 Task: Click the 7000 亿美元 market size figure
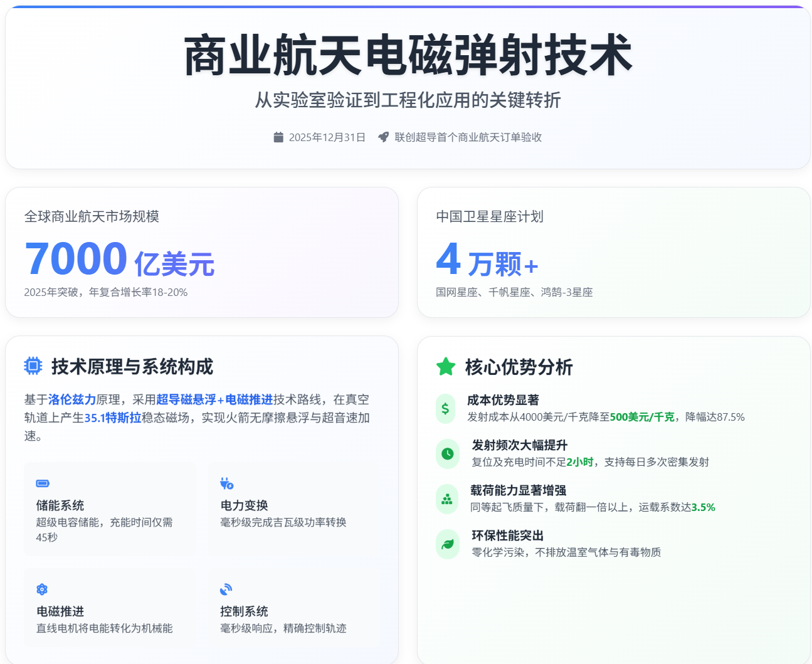(119, 260)
